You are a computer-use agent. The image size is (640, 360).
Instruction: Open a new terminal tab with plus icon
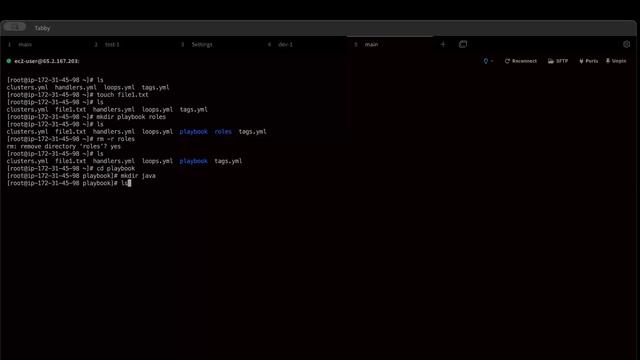pos(443,44)
